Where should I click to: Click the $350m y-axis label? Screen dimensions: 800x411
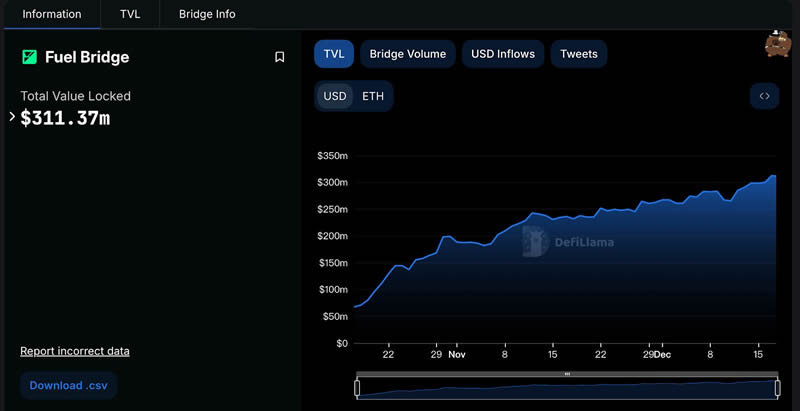click(x=332, y=156)
